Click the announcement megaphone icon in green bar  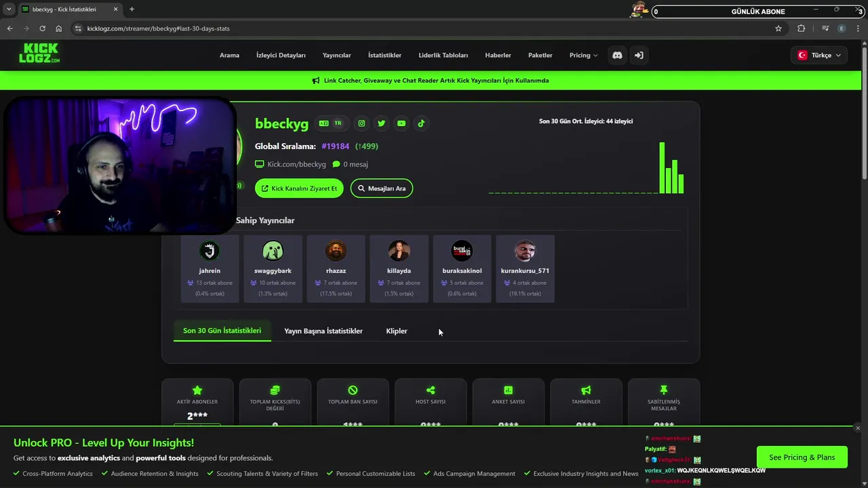(x=316, y=81)
